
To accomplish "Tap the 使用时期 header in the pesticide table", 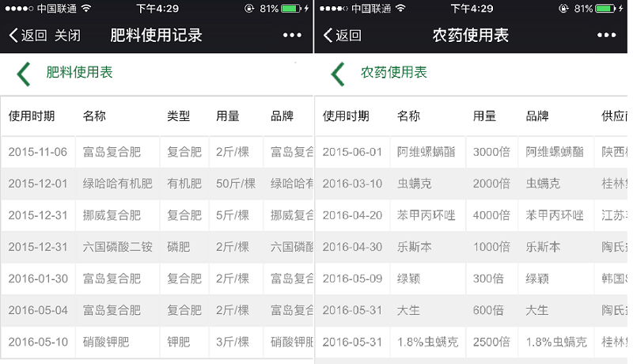I will 346,116.
